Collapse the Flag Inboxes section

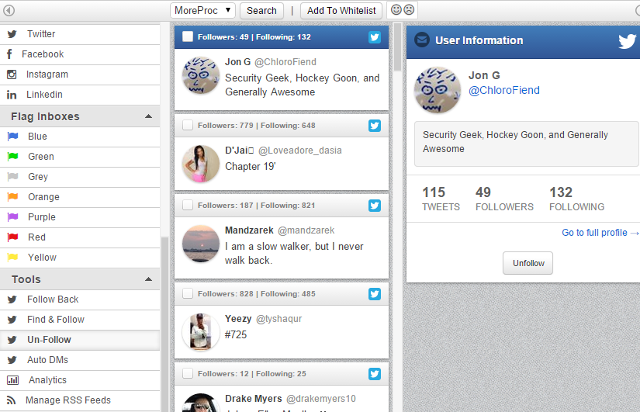click(x=149, y=116)
